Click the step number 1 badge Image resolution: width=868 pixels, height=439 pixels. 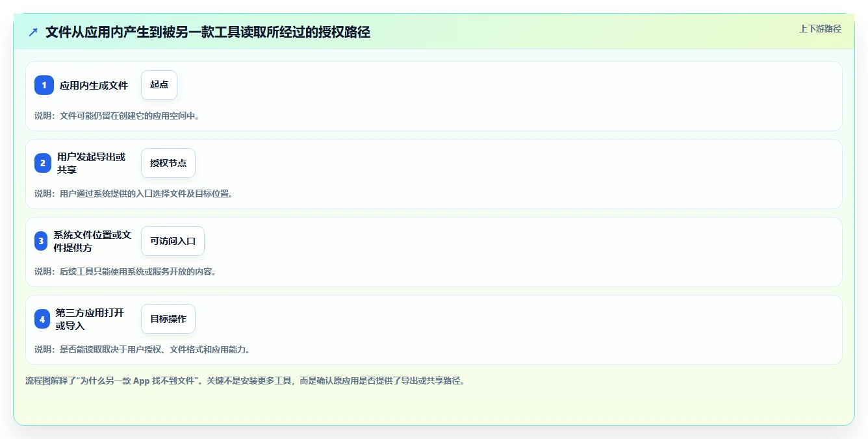pos(44,85)
